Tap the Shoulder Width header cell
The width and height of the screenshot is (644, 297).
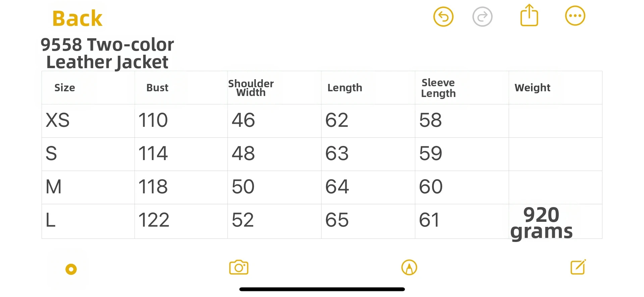click(251, 88)
